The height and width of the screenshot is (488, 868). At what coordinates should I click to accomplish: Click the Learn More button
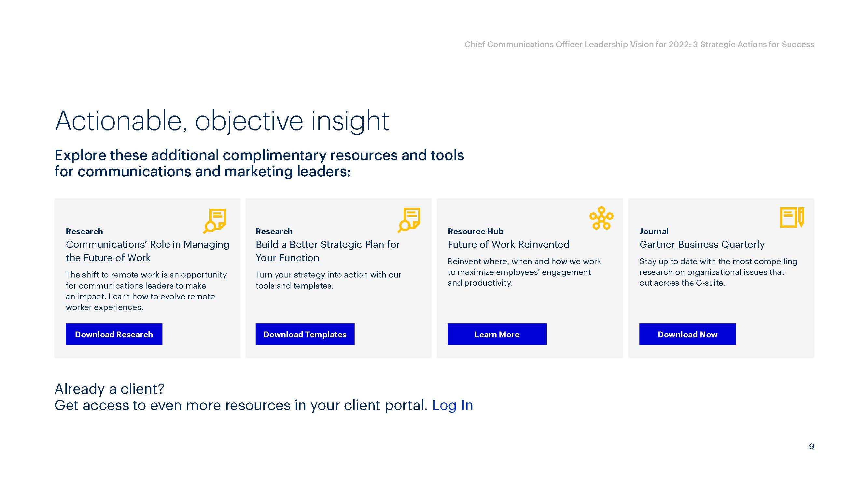[x=497, y=334]
